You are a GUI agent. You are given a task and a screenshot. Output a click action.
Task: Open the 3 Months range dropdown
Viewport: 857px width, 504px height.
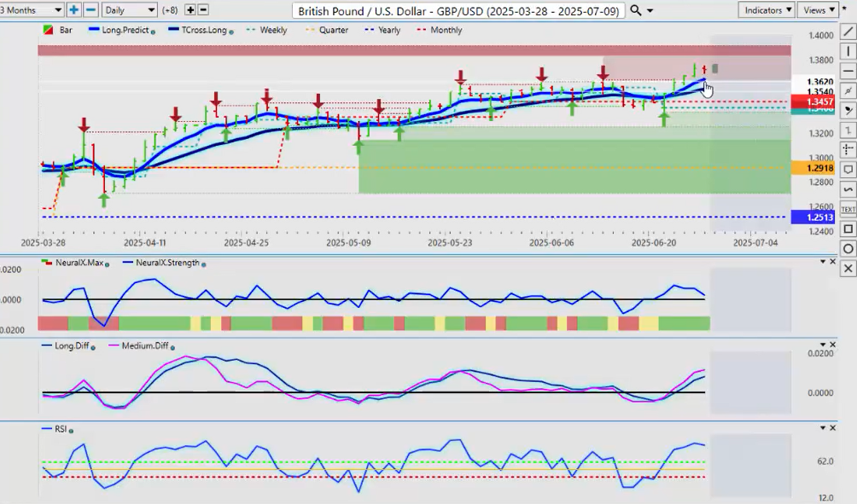click(32, 10)
